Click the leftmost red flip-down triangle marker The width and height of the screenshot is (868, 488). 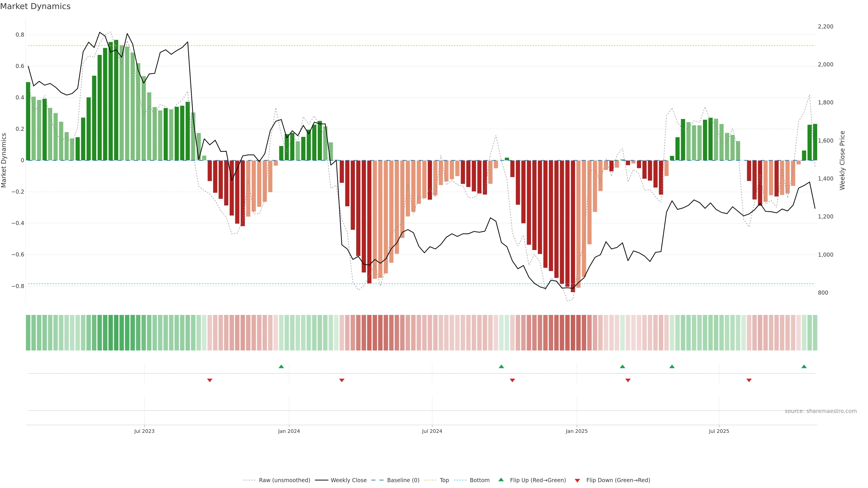(x=210, y=380)
